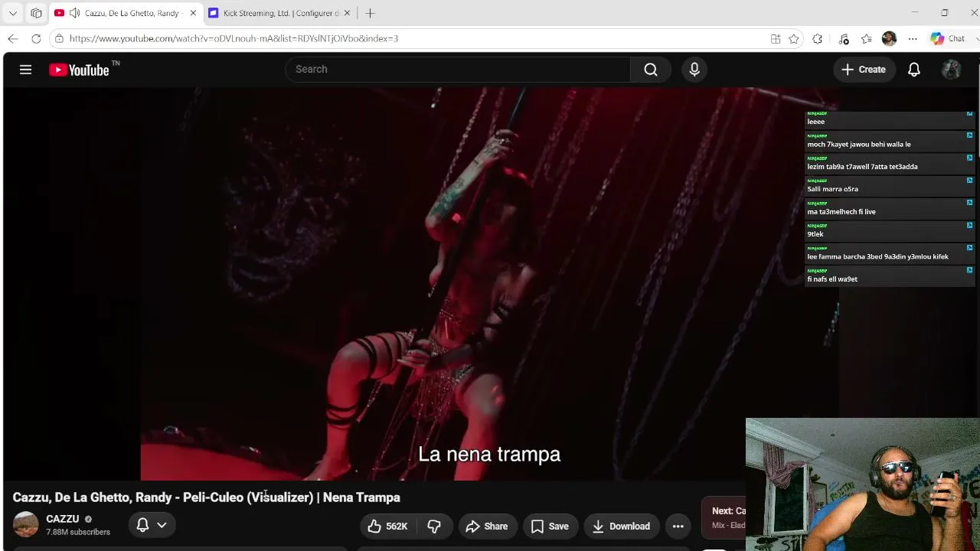Mute the YouTube tab via speaker icon

coord(74,13)
